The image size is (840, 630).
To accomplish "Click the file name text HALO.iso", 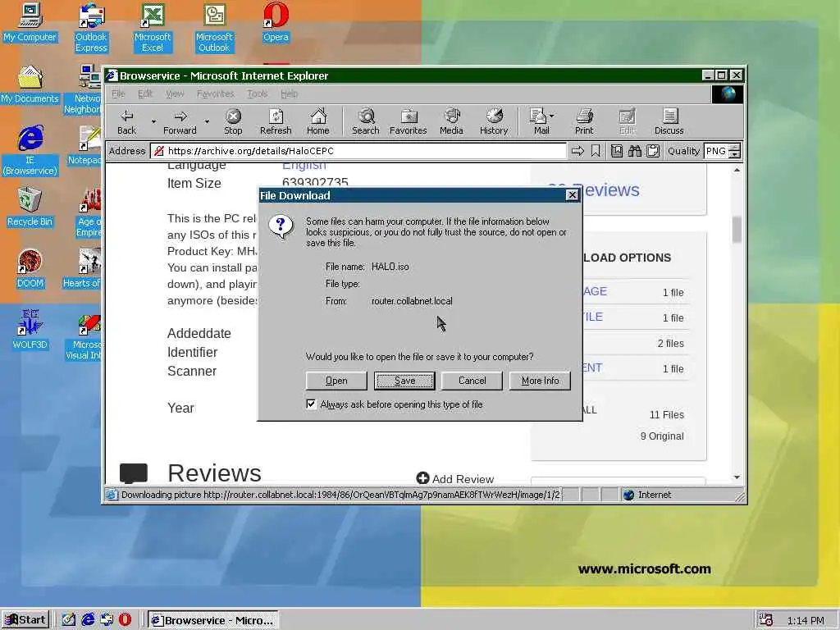I will [390, 267].
